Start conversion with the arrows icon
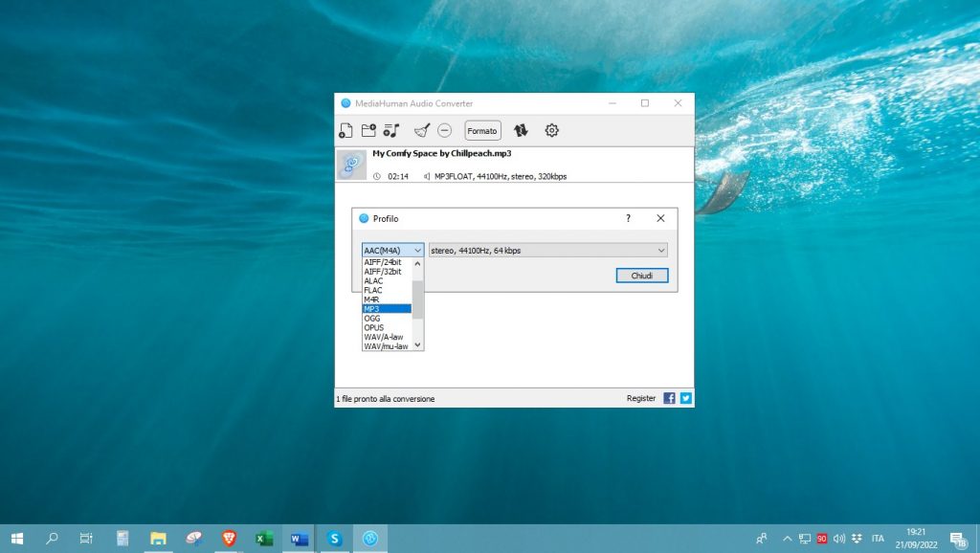 521,131
